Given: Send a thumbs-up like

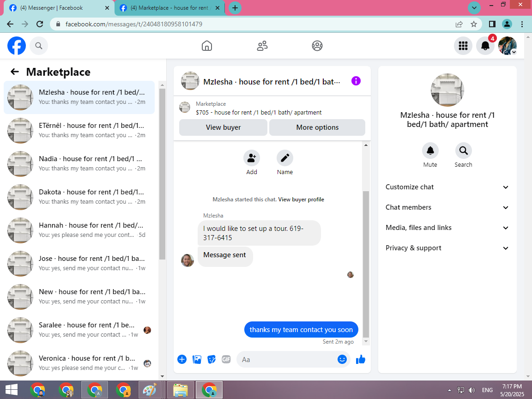Looking at the screenshot, I should 361,359.
